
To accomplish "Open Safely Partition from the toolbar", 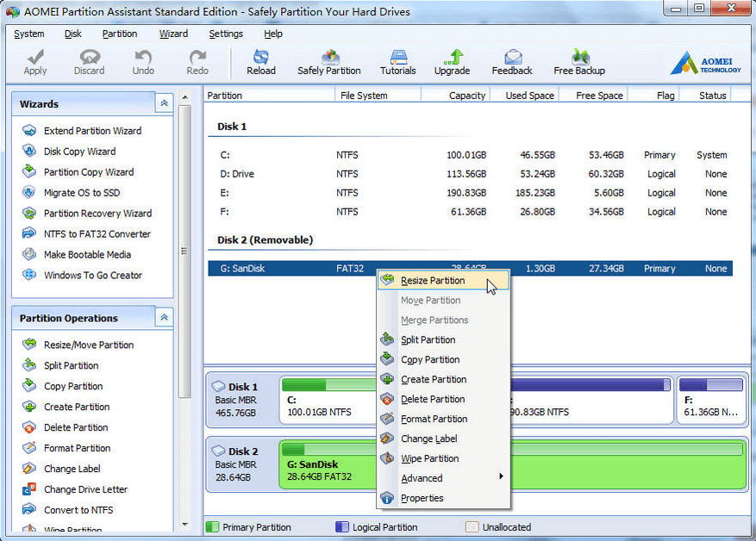I will (x=329, y=62).
